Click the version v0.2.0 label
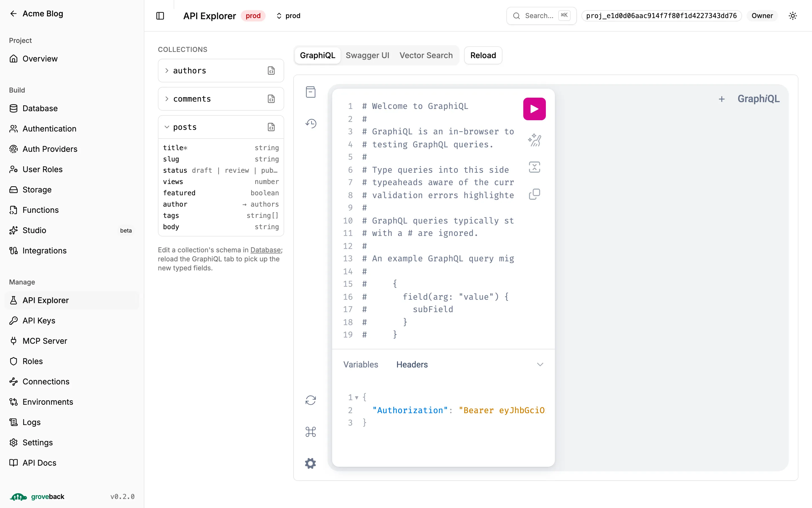Screen dimensions: 812x508 pos(122,497)
